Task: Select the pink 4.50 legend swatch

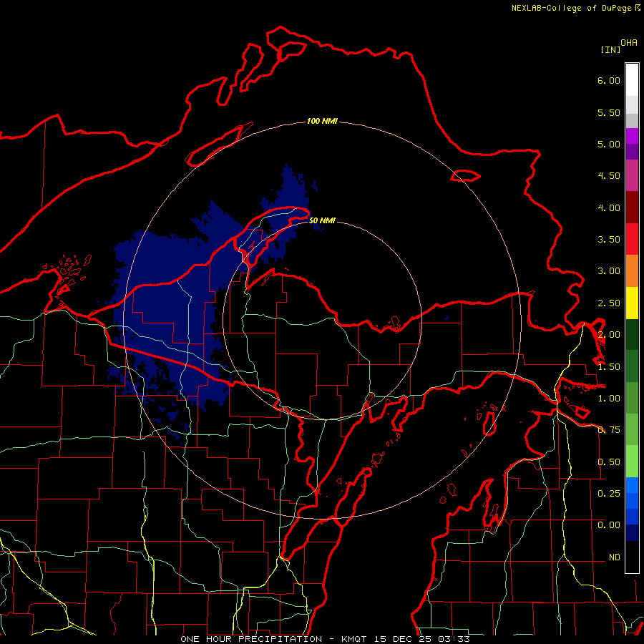Action: click(x=632, y=176)
